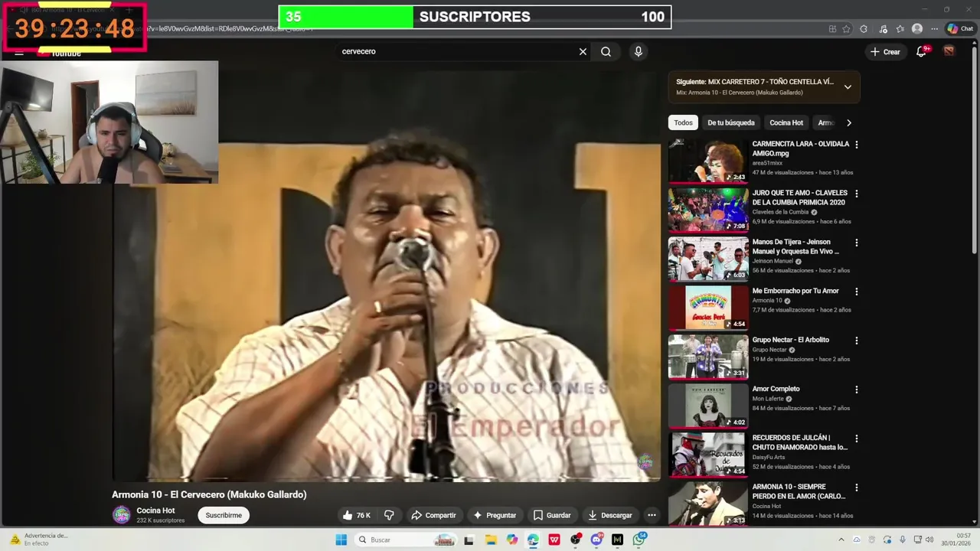Save video with the Guardar button
980x551 pixels.
(552, 515)
